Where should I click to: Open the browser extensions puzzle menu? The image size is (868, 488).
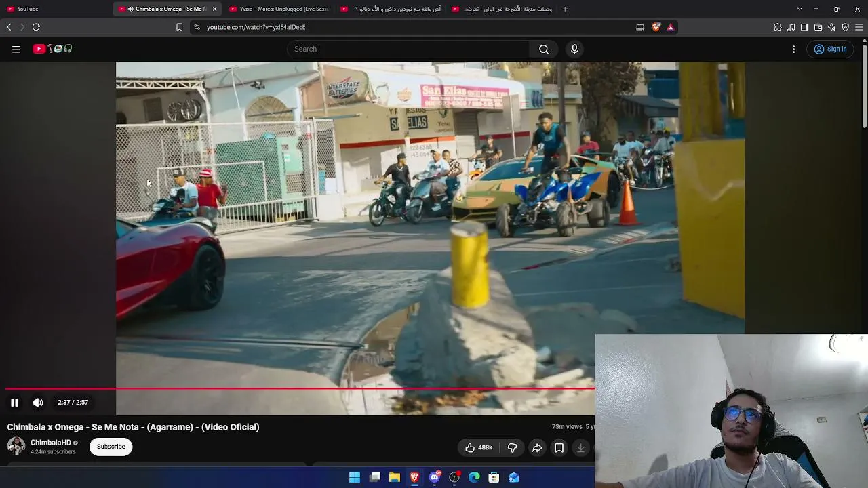778,27
